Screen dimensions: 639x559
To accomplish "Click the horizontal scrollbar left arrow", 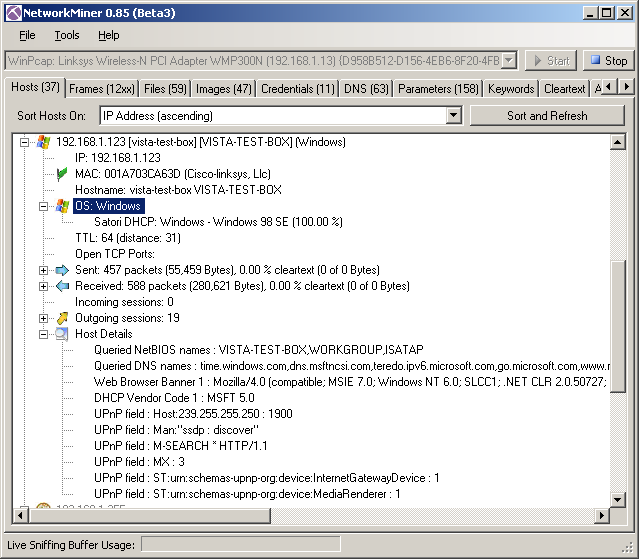I will point(20,515).
